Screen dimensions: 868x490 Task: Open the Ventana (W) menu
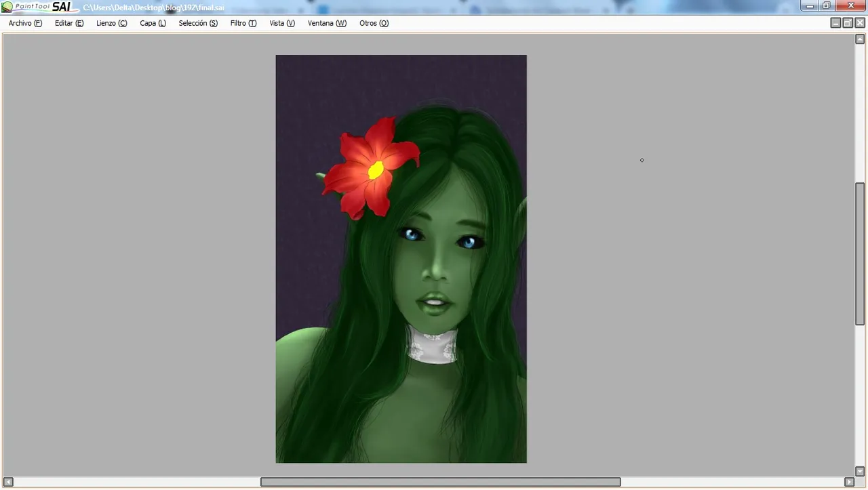[x=327, y=23]
